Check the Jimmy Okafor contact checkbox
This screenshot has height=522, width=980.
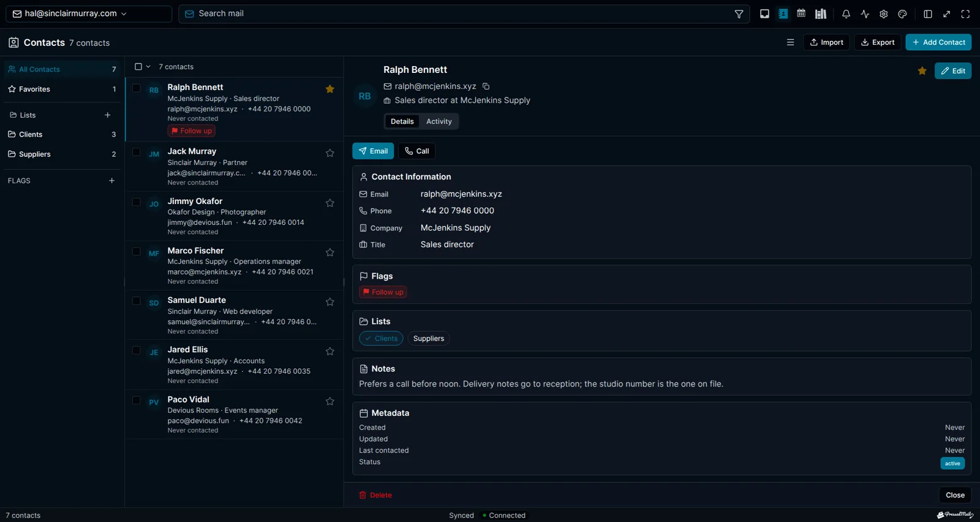coord(137,202)
